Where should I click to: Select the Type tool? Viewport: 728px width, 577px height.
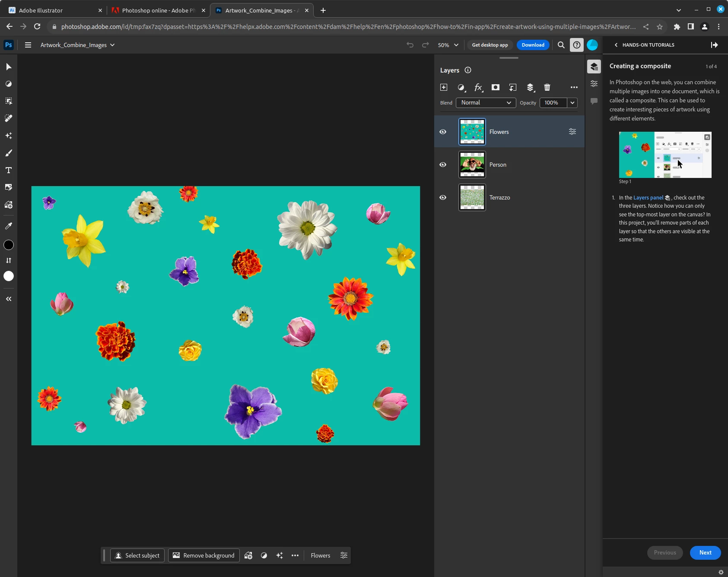click(x=9, y=170)
